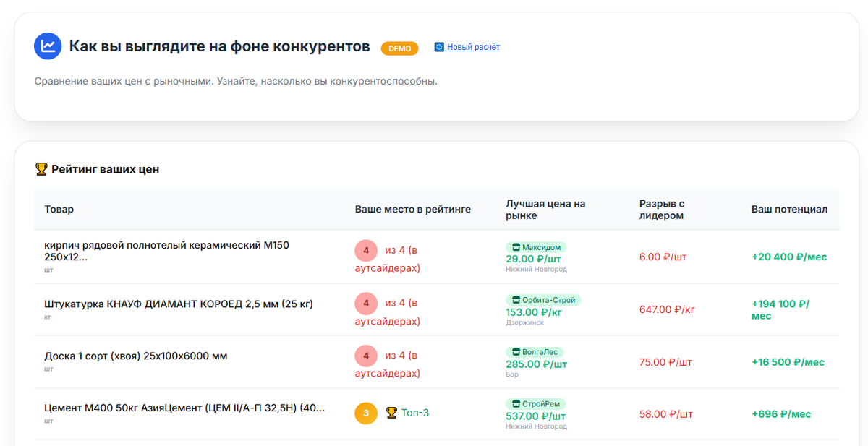Click the rank 4 badge for Штукатурка КНАУФ row
The height and width of the screenshot is (446, 868).
(366, 304)
